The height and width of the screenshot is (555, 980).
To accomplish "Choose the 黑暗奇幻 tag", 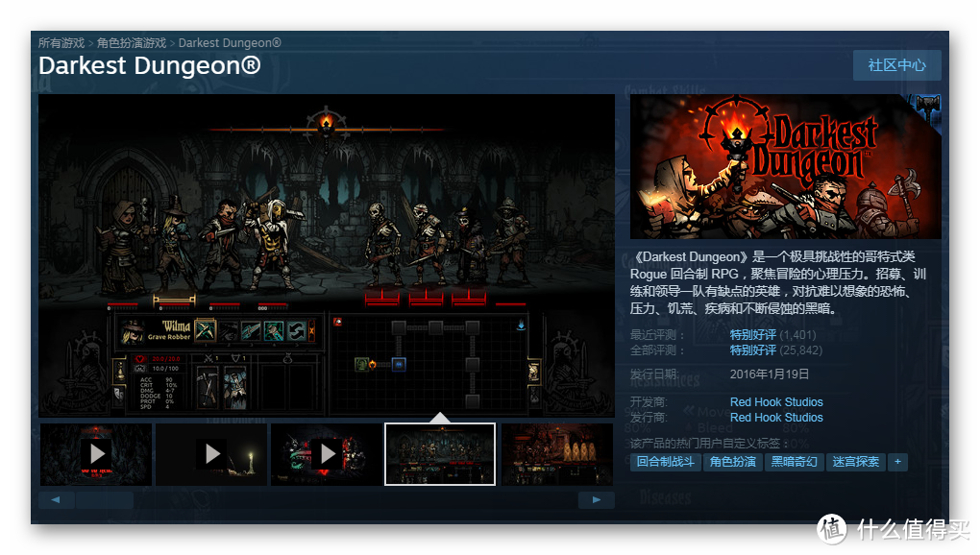I will tap(794, 462).
